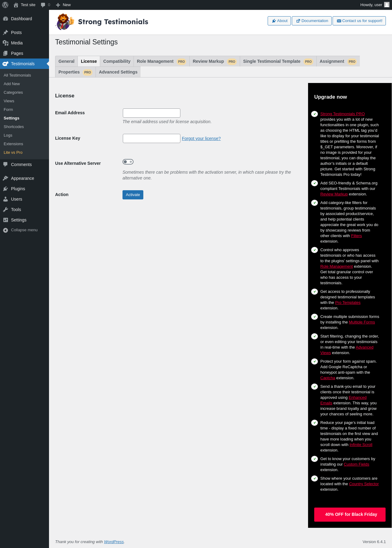392x548 pixels.
Task: Open the Documentation button
Action: (312, 21)
